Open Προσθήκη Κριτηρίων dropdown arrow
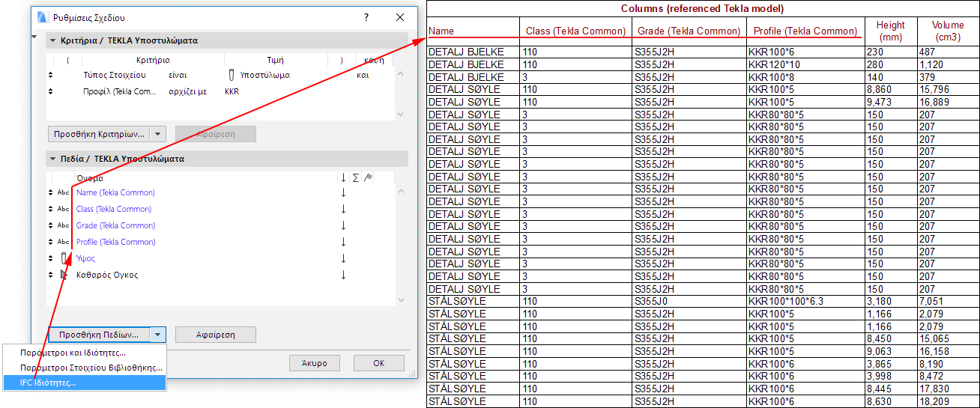 [158, 134]
